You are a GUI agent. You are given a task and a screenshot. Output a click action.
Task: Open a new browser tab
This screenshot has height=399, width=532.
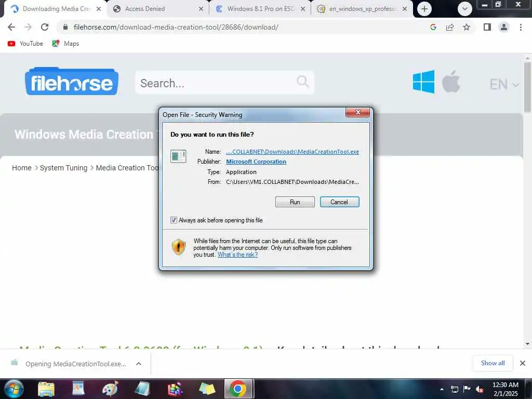click(x=424, y=9)
